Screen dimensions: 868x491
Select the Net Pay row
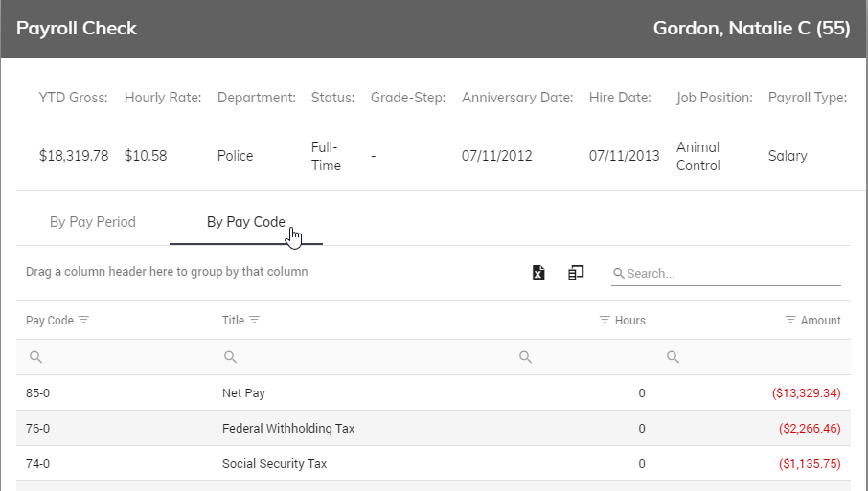pyautogui.click(x=433, y=392)
